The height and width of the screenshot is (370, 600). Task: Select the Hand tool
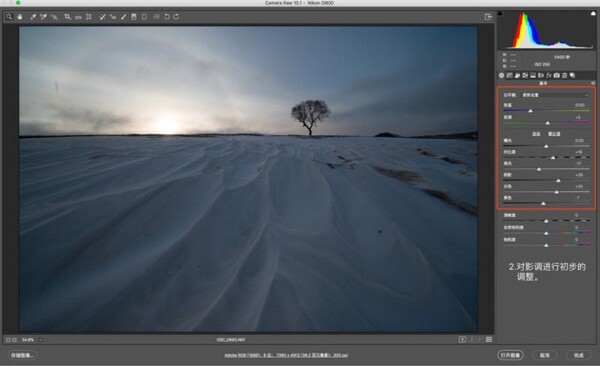[20, 16]
